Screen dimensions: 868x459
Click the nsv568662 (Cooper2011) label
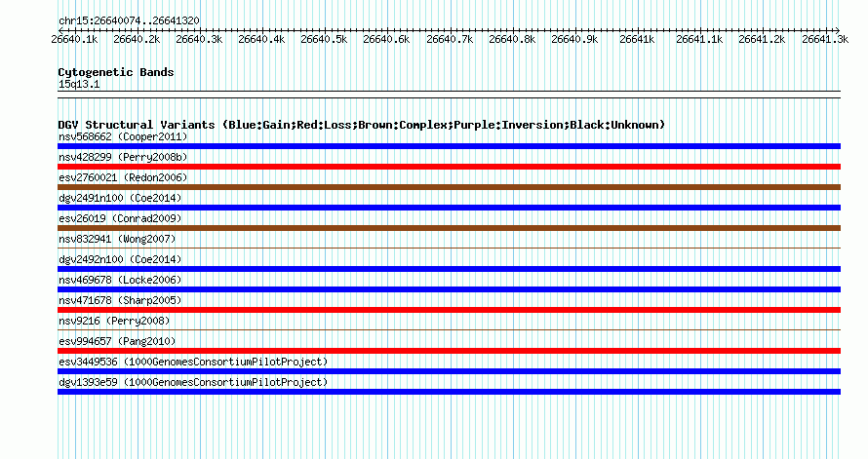point(123,136)
